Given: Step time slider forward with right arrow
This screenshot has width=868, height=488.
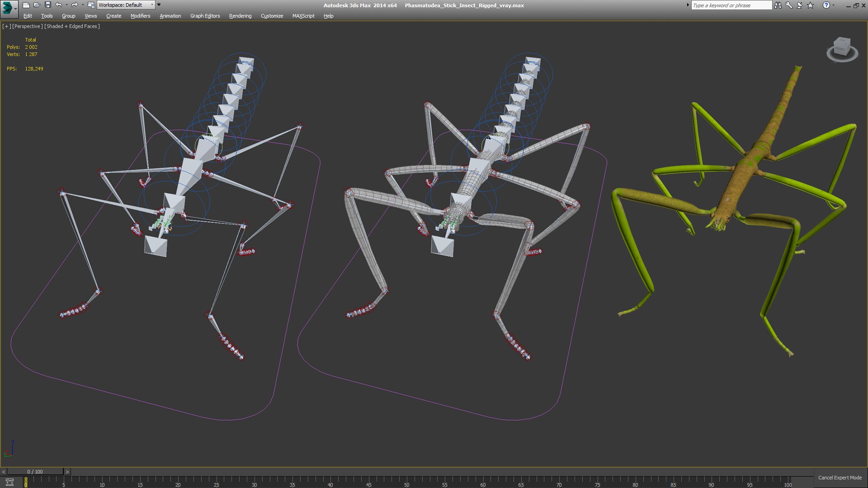Looking at the screenshot, I should (x=67, y=472).
